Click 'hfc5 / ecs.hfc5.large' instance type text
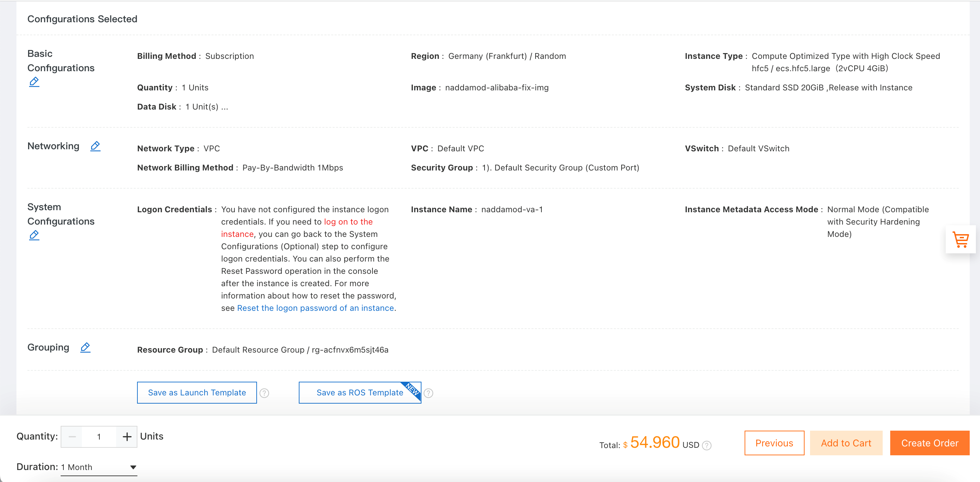980x482 pixels. pyautogui.click(x=791, y=68)
